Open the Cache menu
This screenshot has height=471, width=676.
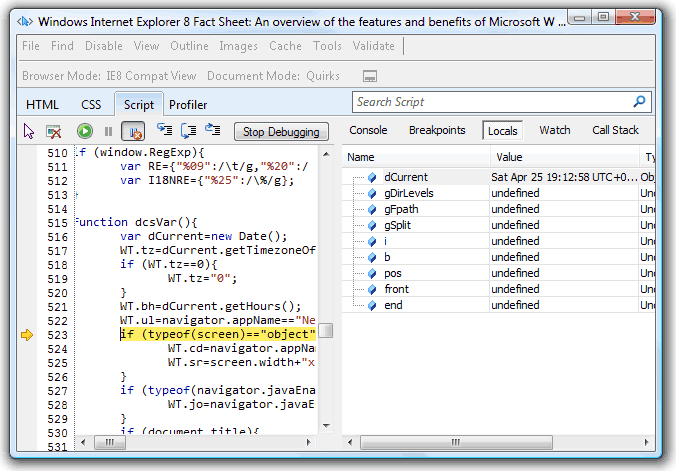[x=285, y=46]
